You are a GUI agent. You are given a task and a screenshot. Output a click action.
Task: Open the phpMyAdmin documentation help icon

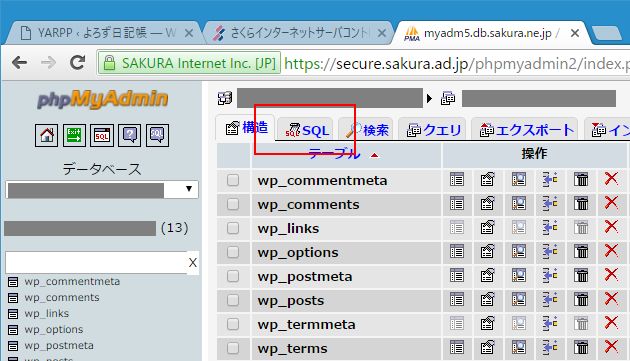[129, 135]
